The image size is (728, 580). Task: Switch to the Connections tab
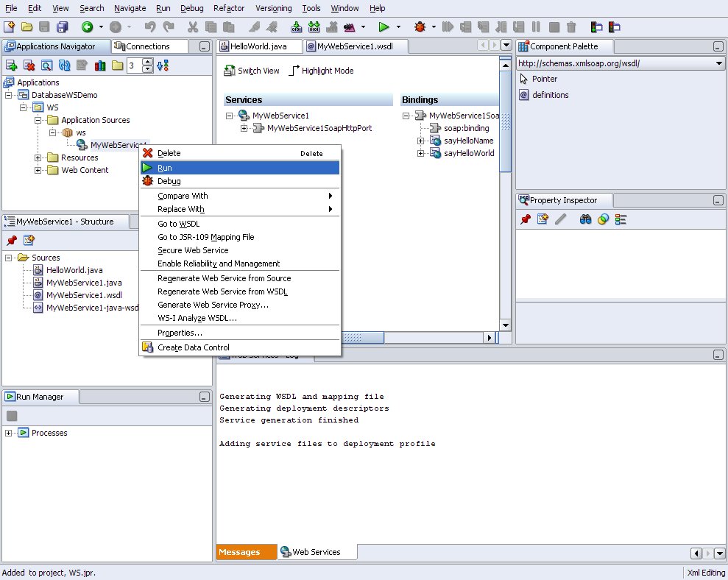pyautogui.click(x=149, y=46)
